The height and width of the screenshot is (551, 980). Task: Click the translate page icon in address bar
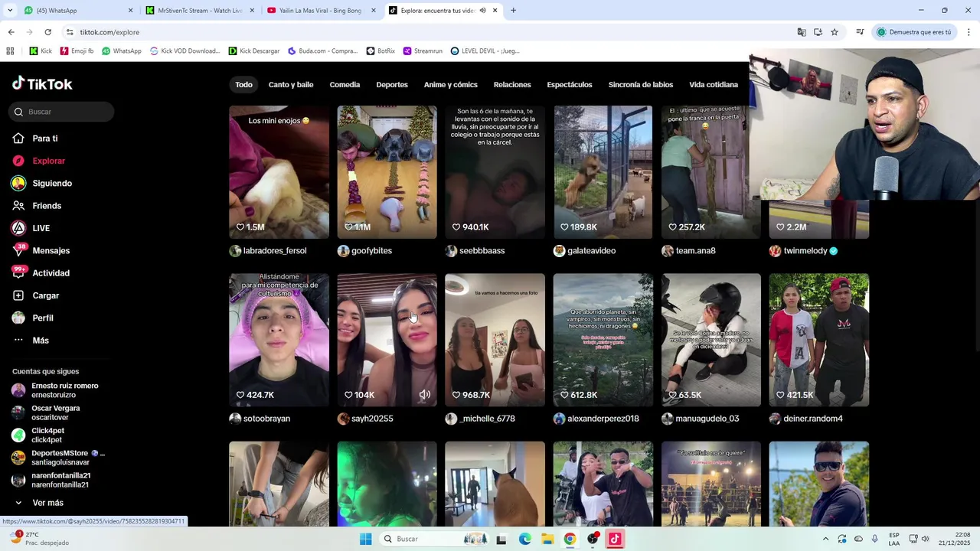point(802,32)
